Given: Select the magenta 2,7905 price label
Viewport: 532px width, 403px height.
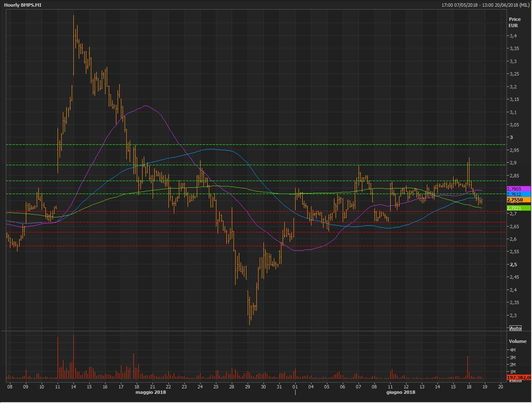Looking at the screenshot, I should (x=518, y=189).
